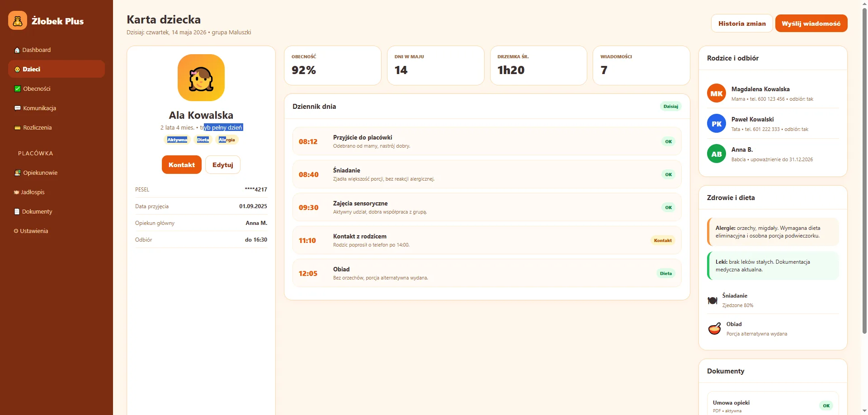Click the Dieta badge on the 12:05 Obiad entry

(x=665, y=274)
